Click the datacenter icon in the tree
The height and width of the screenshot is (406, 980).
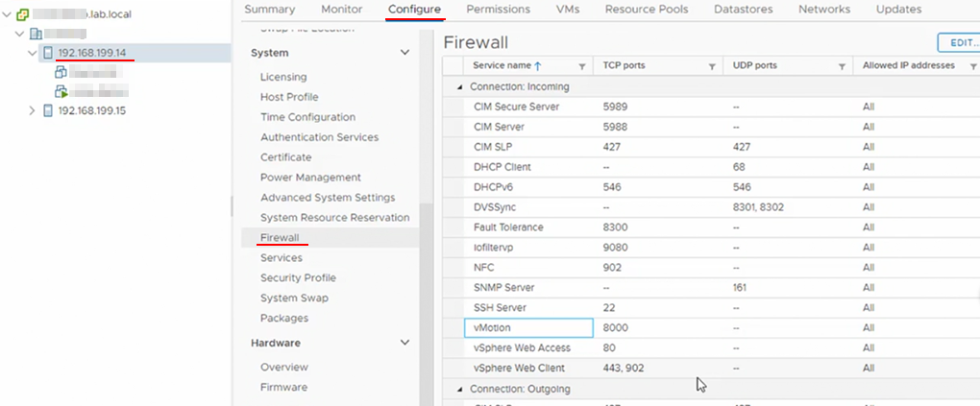click(x=36, y=33)
